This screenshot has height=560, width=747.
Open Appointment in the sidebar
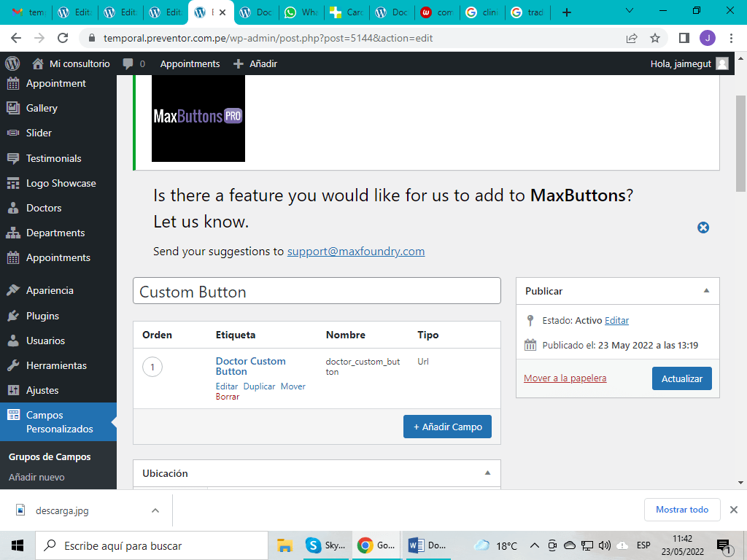(56, 83)
